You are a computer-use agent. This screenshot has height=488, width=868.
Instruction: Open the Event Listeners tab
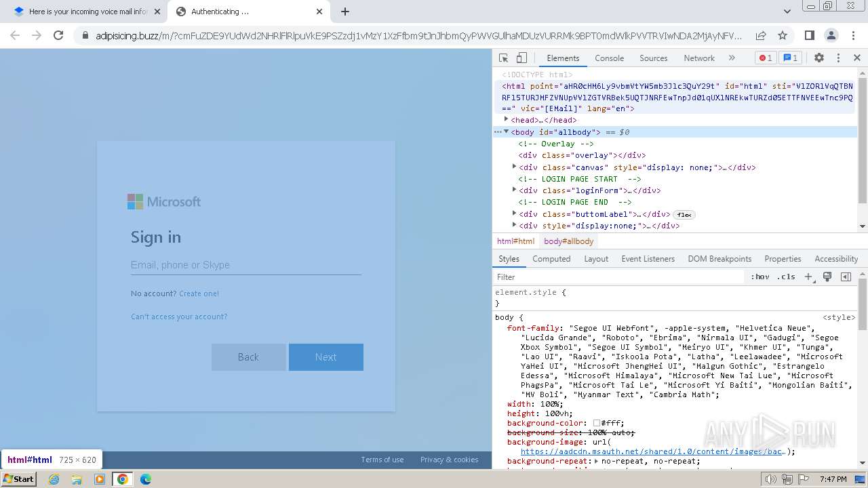[x=648, y=259]
